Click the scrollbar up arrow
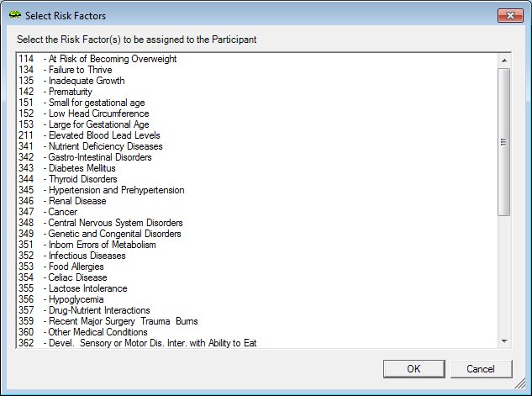 coord(504,61)
